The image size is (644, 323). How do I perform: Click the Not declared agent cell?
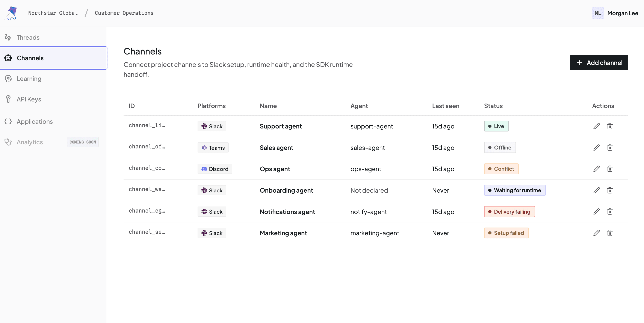coord(369,190)
